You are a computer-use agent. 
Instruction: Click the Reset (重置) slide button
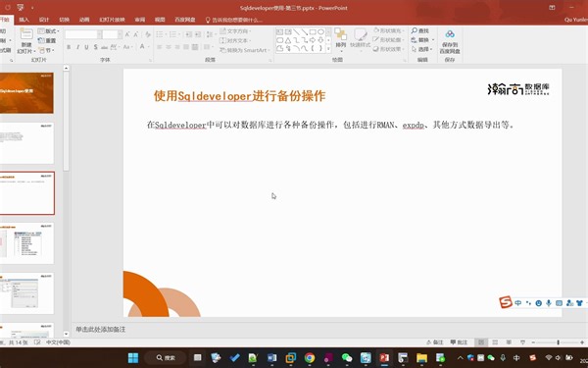click(47, 40)
